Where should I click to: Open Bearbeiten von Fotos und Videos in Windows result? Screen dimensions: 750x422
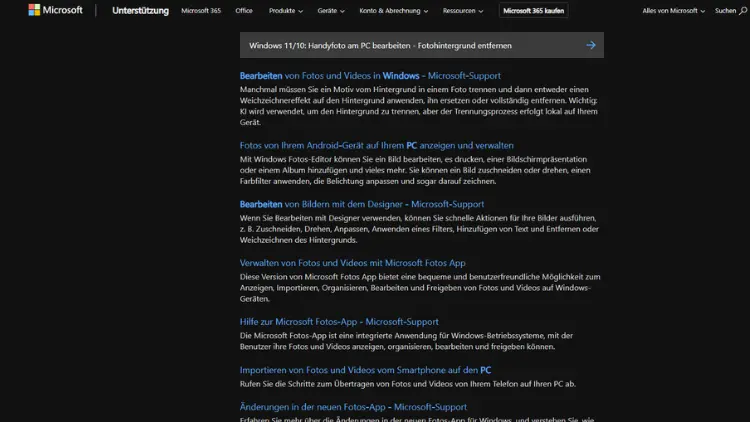tap(370, 76)
